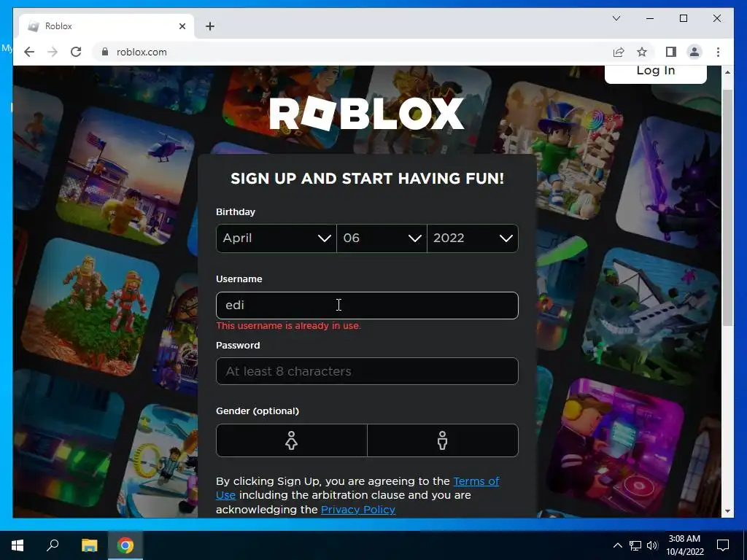Share this page icon in address bar
The image size is (747, 560).
pyautogui.click(x=619, y=52)
